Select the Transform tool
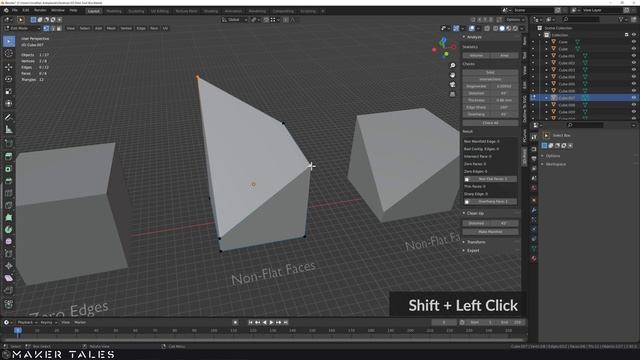 tap(9, 104)
